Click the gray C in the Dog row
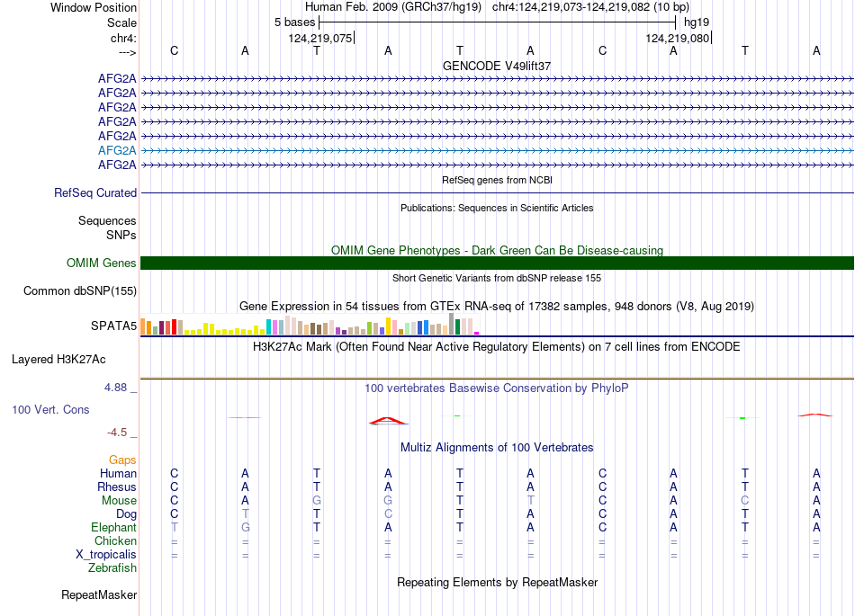This screenshot has height=616, width=855. point(388,514)
